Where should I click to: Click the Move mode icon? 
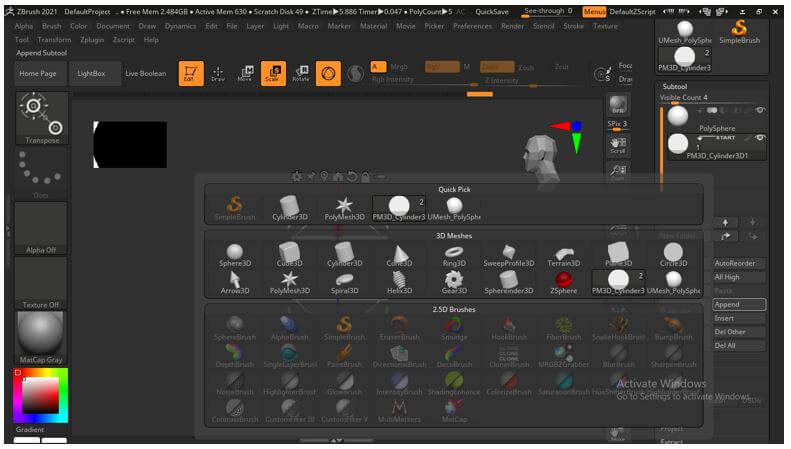[x=245, y=74]
